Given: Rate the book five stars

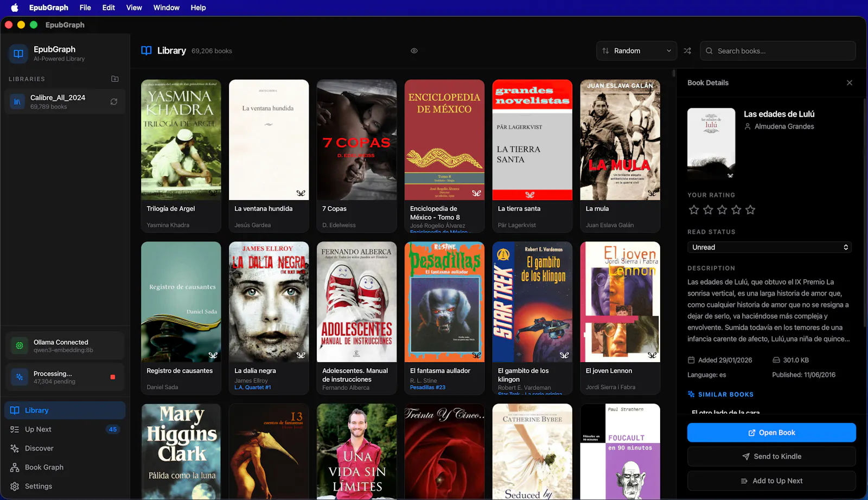Looking at the screenshot, I should pyautogui.click(x=750, y=209).
